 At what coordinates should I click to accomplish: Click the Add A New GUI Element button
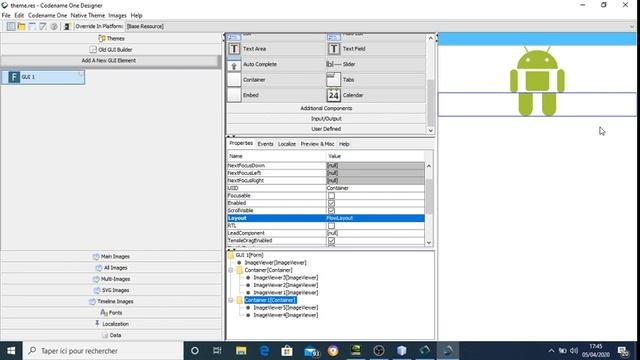click(109, 61)
